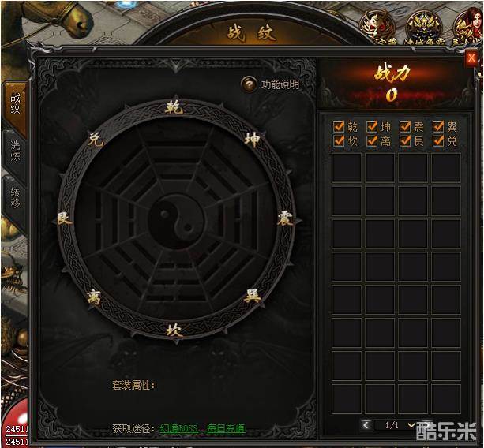Screen dimensions: 484x448
Task: Select the 艮 trigram on the wheel
Action: [x=65, y=219]
